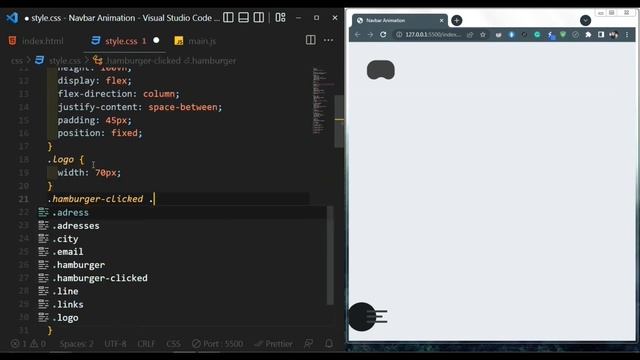Click the css folder breadcrumb
Screen dimensions: 640x360
point(17,61)
